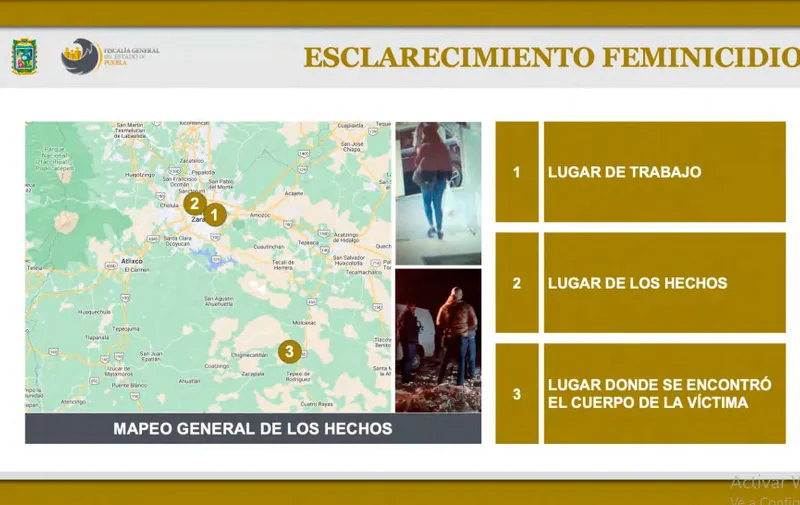Viewport: 800px width, 505px height.
Task: Click the Amozoc label on the map
Action: [x=260, y=215]
